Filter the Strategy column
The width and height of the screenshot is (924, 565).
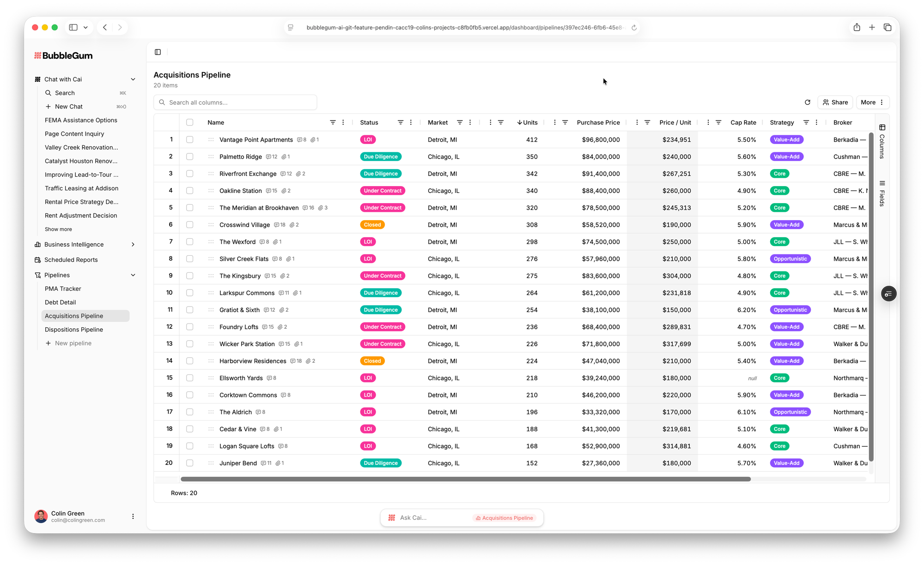coord(806,122)
